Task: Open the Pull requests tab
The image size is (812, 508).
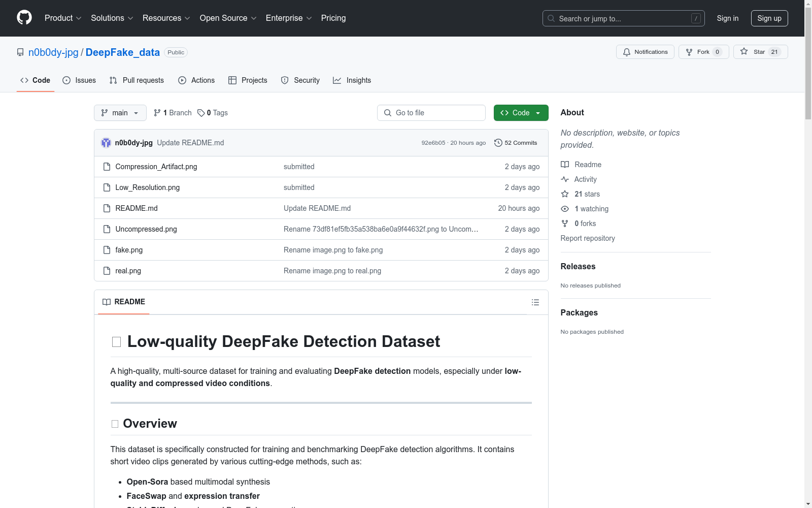Action: tap(137, 80)
